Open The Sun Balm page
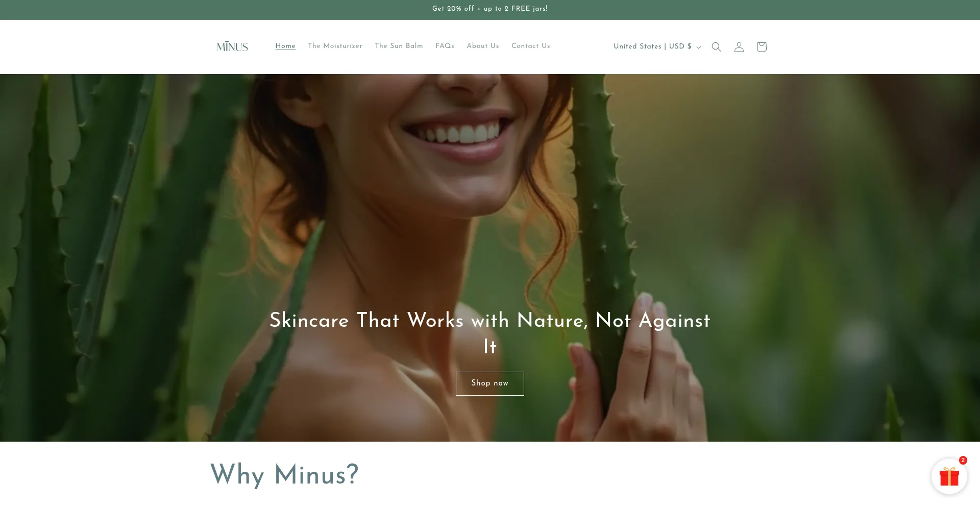 (399, 46)
